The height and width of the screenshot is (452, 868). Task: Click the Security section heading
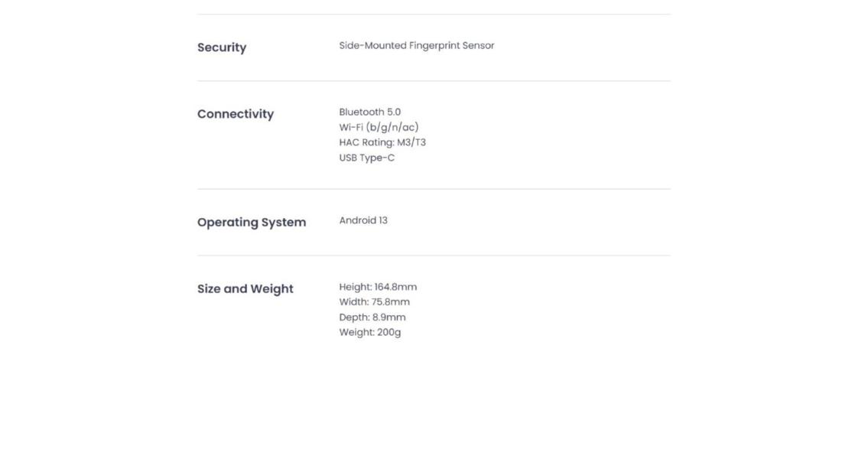coord(222,47)
